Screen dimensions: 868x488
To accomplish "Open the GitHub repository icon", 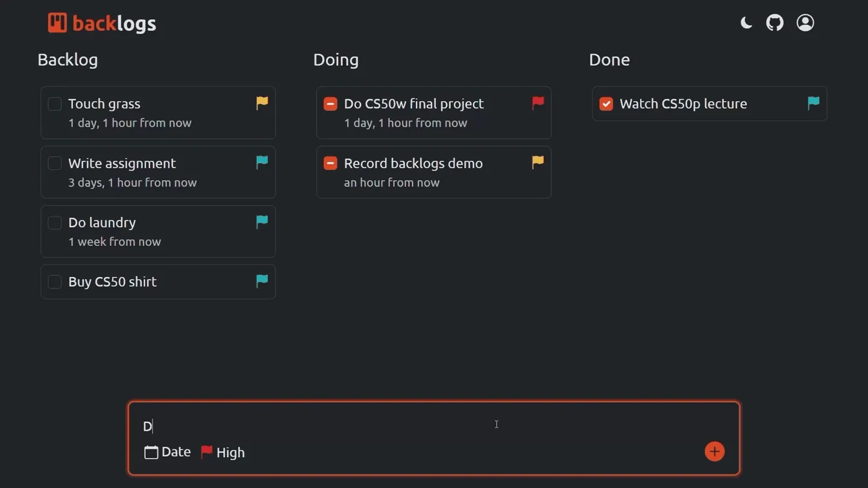I will click(x=775, y=23).
